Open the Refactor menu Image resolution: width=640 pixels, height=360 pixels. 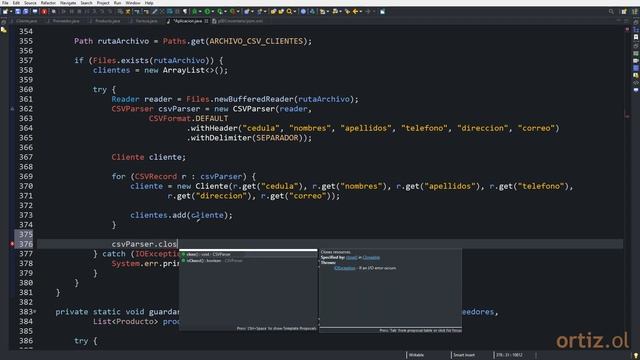click(48, 3)
